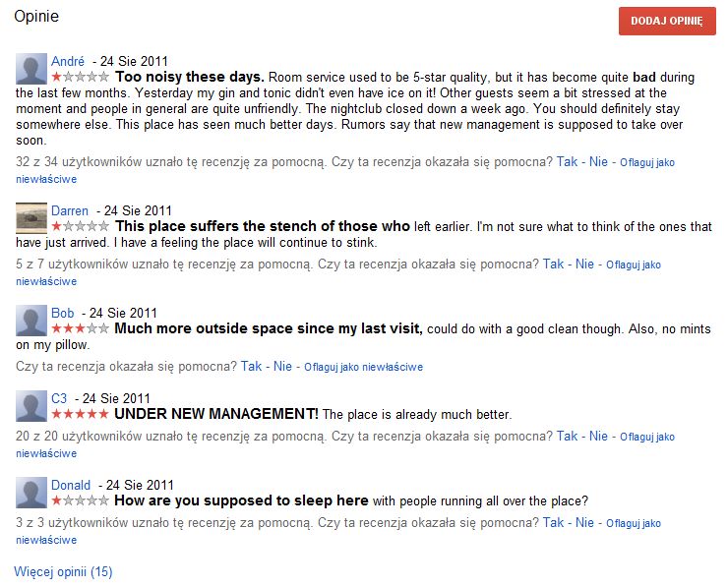
Task: Open the Donald user name link
Action: tap(71, 485)
